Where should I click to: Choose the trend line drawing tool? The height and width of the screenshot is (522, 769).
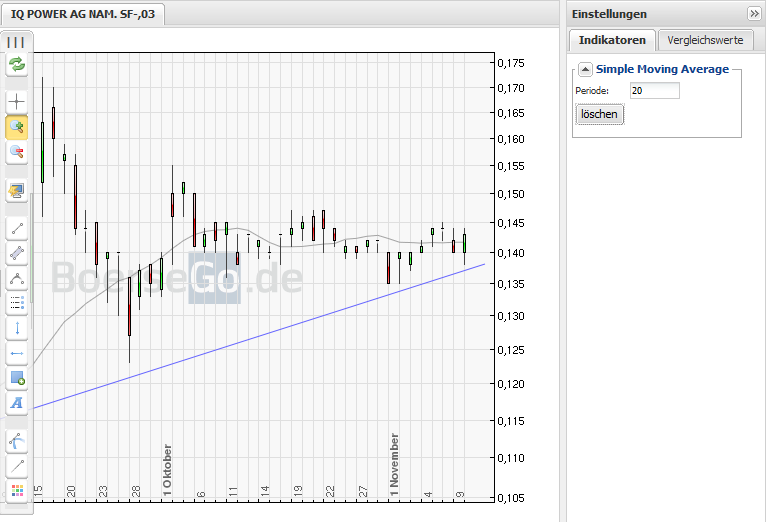coord(17,229)
